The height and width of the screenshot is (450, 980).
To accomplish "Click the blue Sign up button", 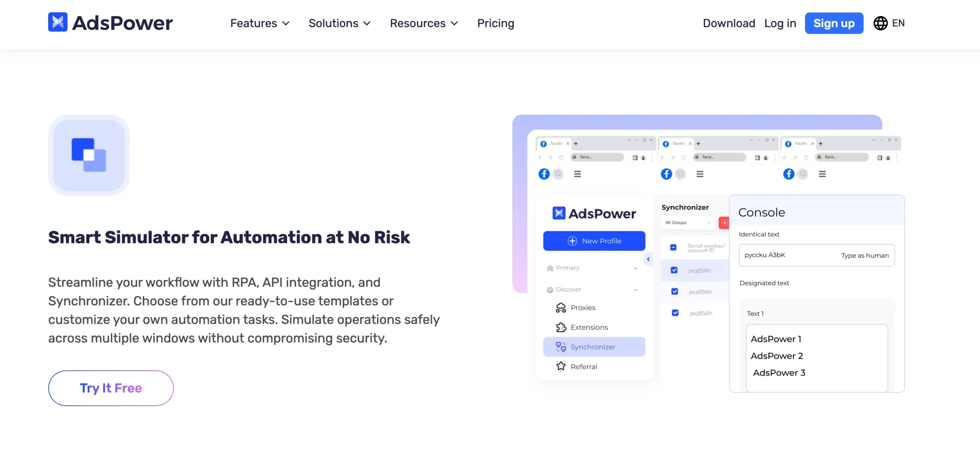I will (834, 23).
